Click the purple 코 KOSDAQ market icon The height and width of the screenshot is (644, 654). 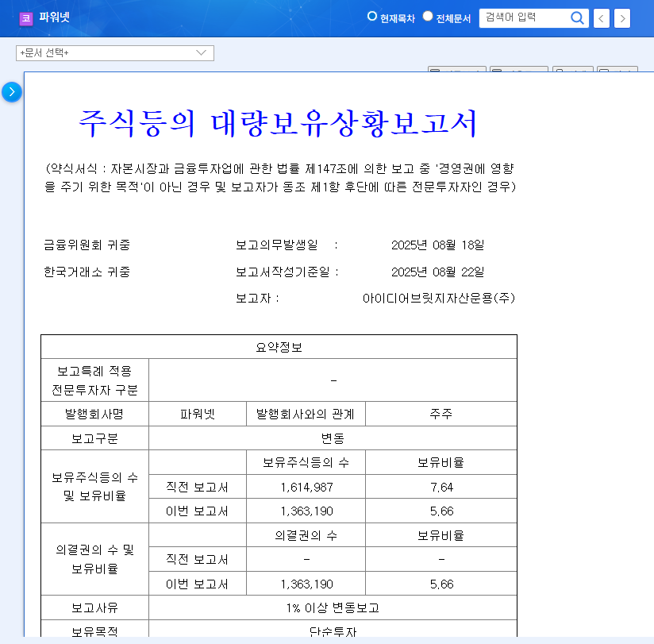tap(26, 18)
